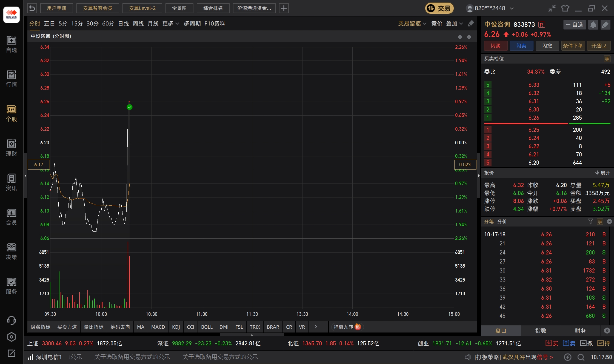Click the back arrow icon in top toolbar
The height and width of the screenshot is (364, 614).
32,8
